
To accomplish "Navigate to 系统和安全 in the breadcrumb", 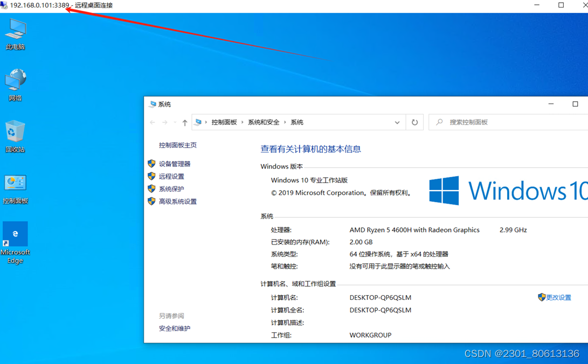I will pyautogui.click(x=264, y=122).
